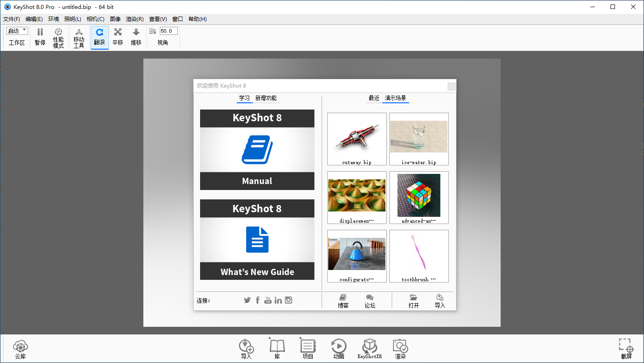Close the 欢迎使用 KeyShot 8 dialog
This screenshot has width=644, height=363.
point(452,86)
